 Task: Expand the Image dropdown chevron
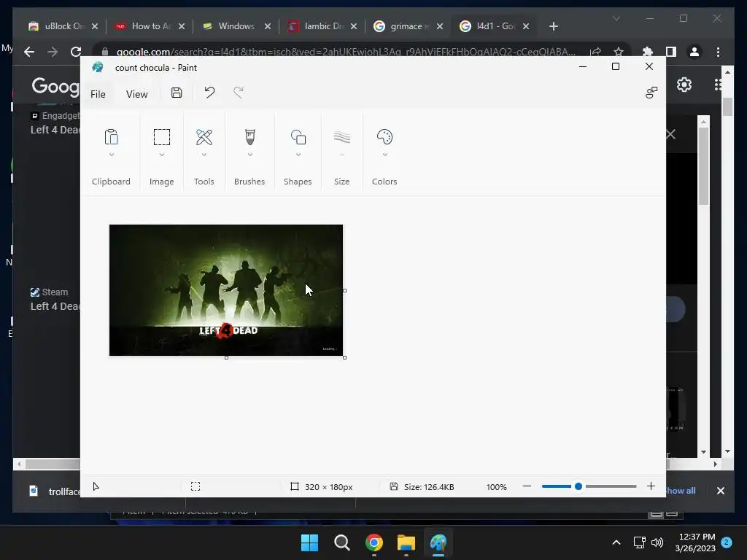click(161, 155)
